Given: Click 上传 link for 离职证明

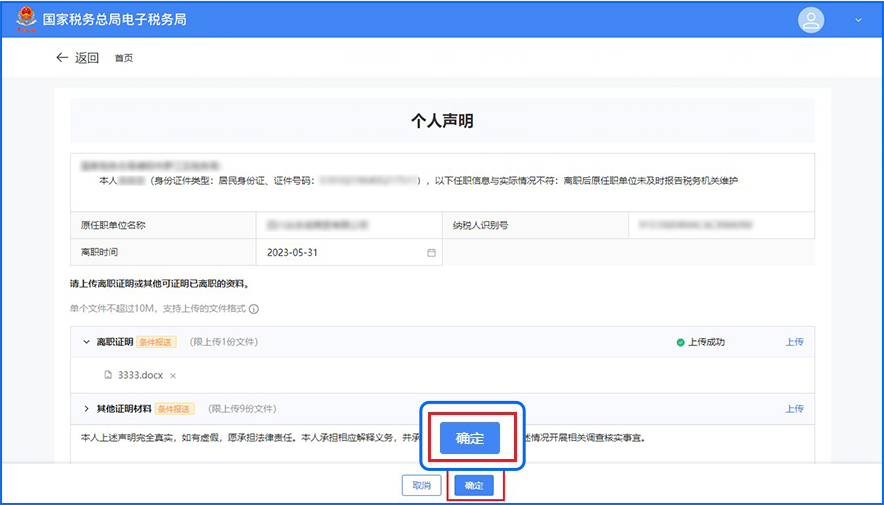Looking at the screenshot, I should [x=794, y=342].
